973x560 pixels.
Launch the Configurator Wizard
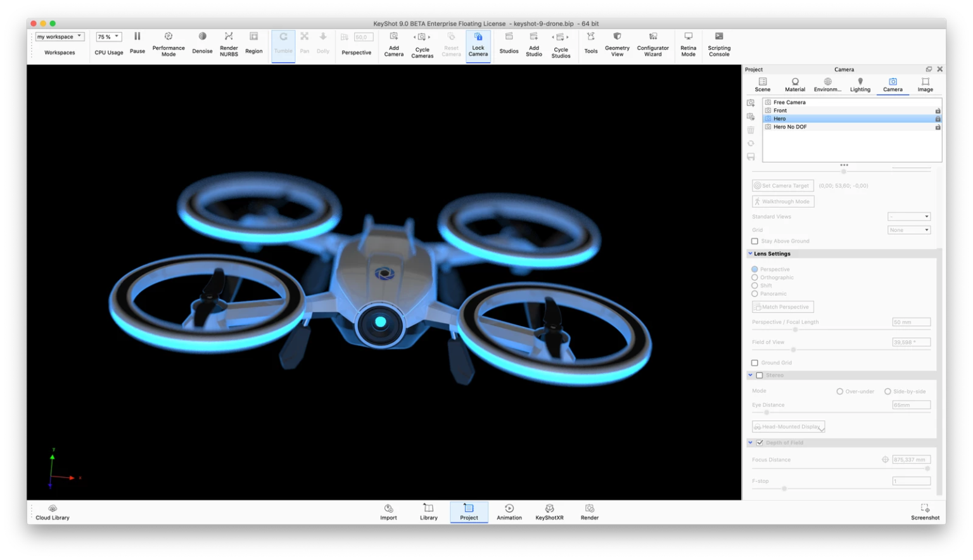[652, 36]
